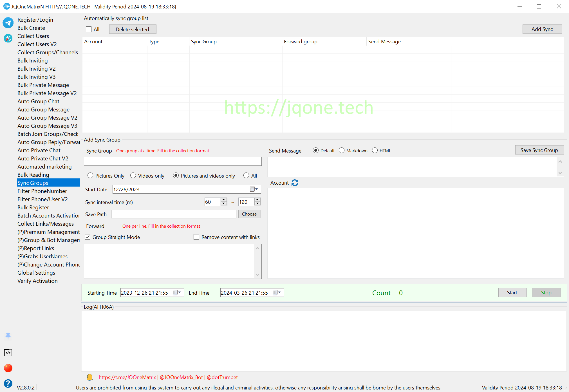Image resolution: width=569 pixels, height=392 pixels.
Task: Open the Starting Time calendar dropdown
Action: (x=177, y=293)
